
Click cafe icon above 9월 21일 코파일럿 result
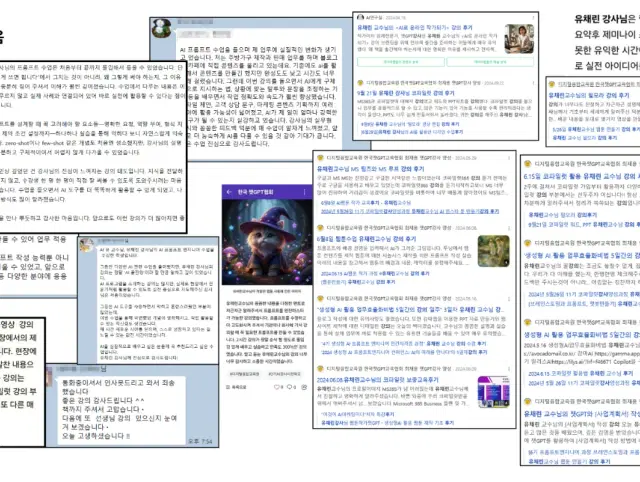(360, 83)
